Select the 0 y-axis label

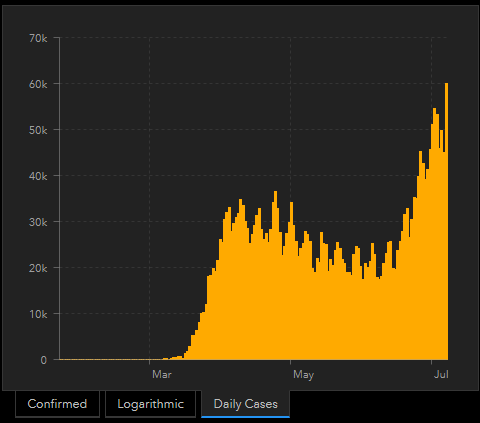(44, 360)
